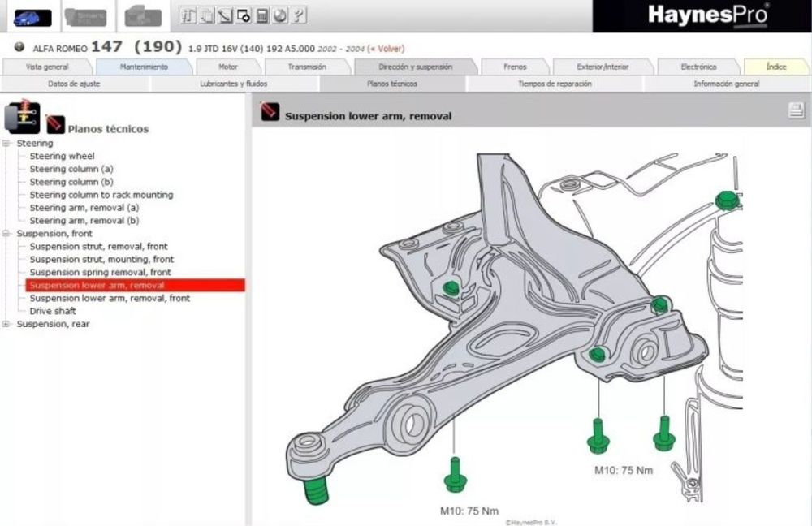Screen dimensions: 812x526
Task: Click the Suspension, front category label
Action: [54, 234]
